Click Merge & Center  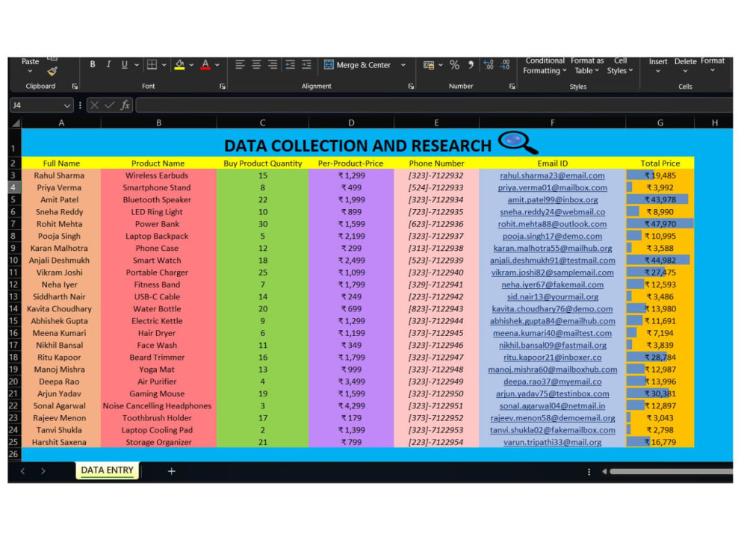pos(357,65)
